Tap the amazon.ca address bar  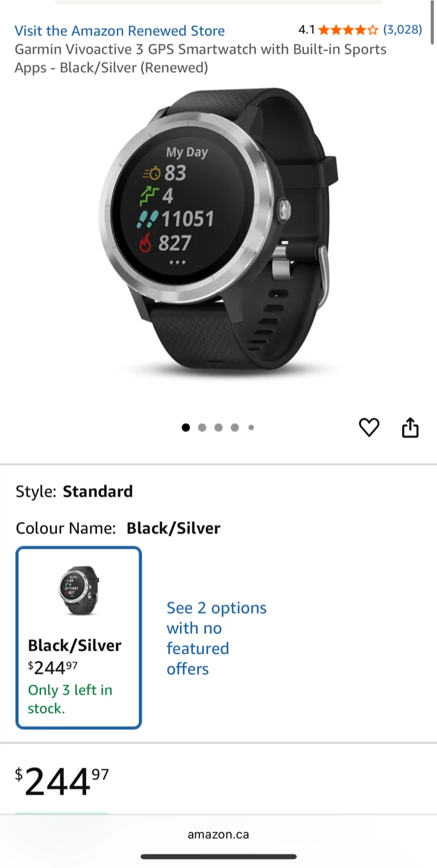point(218,835)
